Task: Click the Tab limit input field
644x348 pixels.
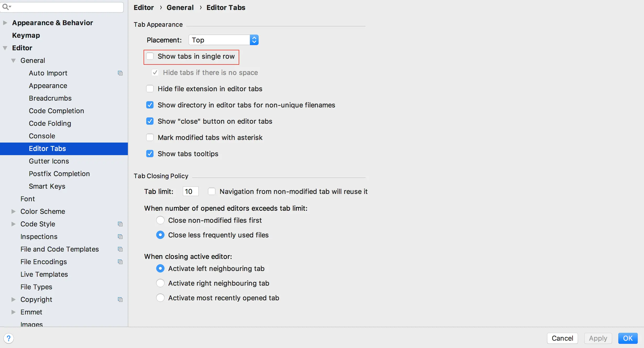Action: coord(190,192)
